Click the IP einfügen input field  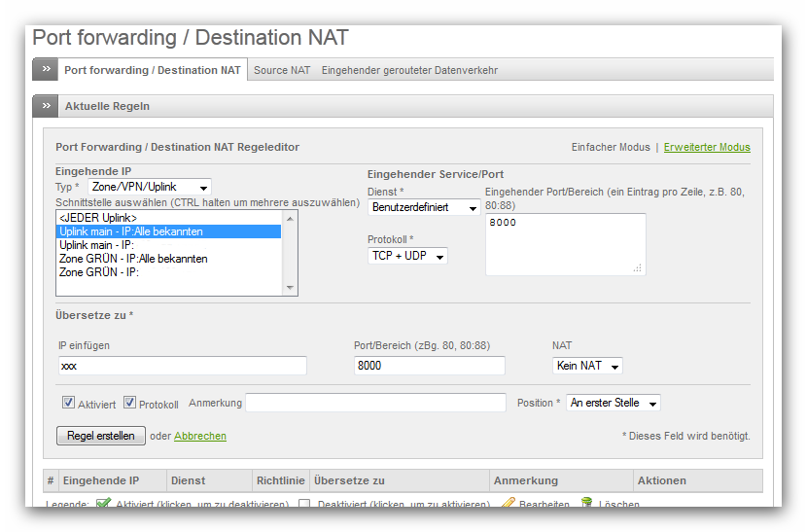click(182, 366)
